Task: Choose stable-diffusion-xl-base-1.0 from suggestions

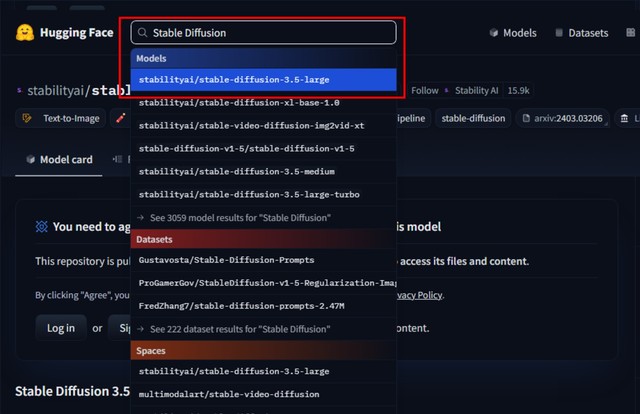Action: (x=263, y=102)
